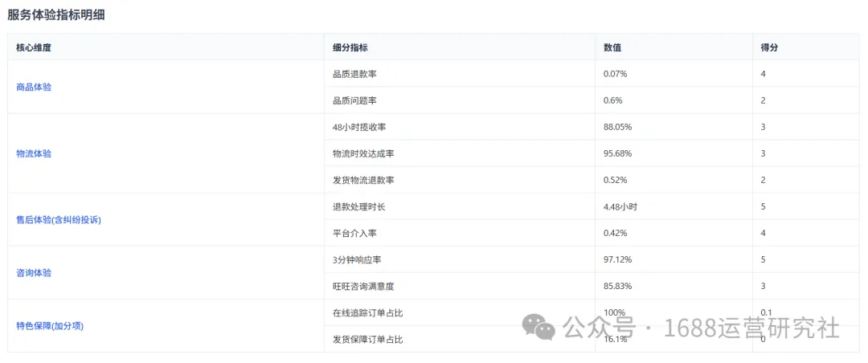Image resolution: width=868 pixels, height=363 pixels.
Task: Select the 退款处理时长 row label
Action: [x=359, y=206]
